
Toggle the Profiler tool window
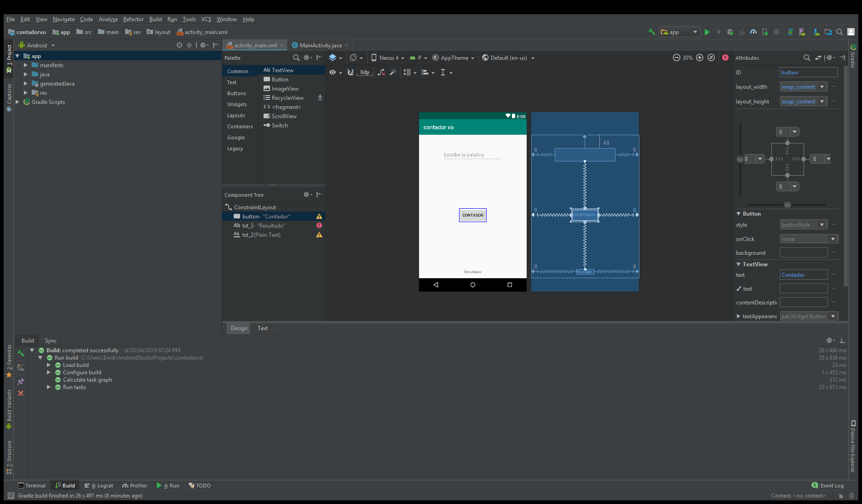click(135, 486)
